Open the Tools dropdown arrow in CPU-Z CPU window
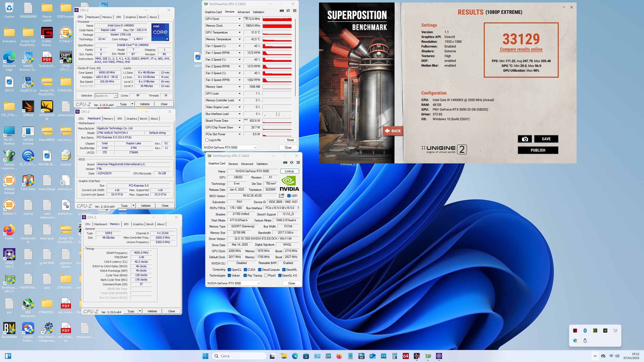Viewport: 644px width, 362px height. pyautogui.click(x=132, y=104)
